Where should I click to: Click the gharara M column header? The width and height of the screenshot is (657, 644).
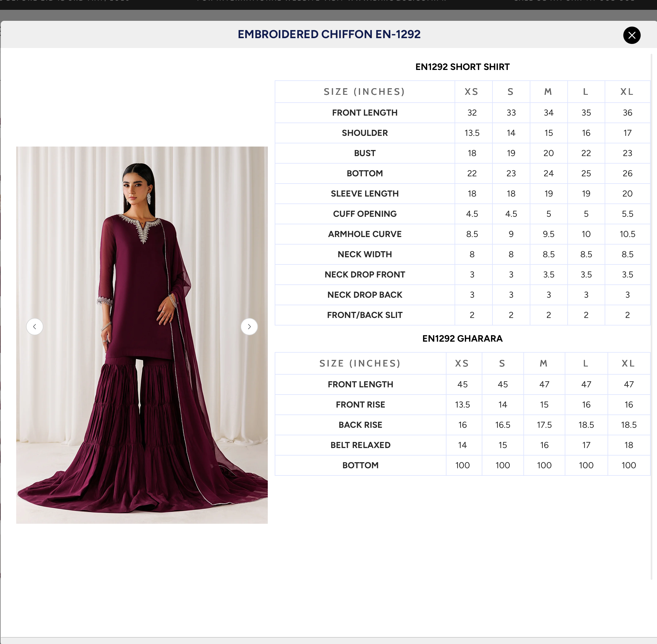pos(544,363)
